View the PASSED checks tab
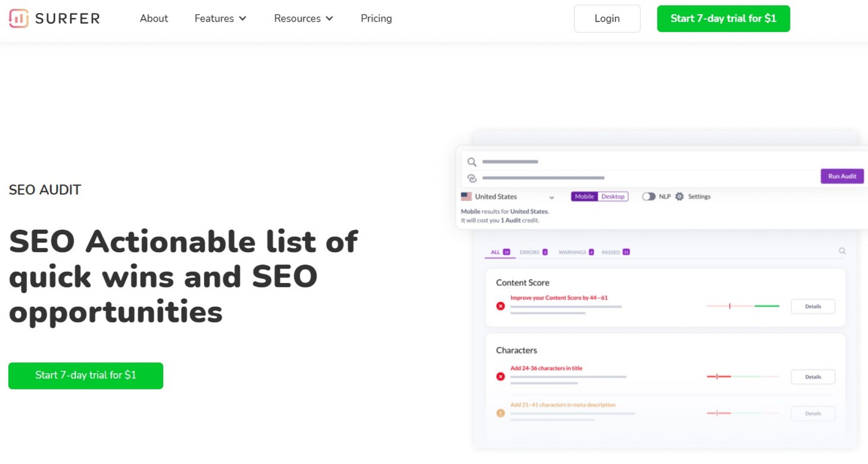This screenshot has width=868, height=464. 611,252
